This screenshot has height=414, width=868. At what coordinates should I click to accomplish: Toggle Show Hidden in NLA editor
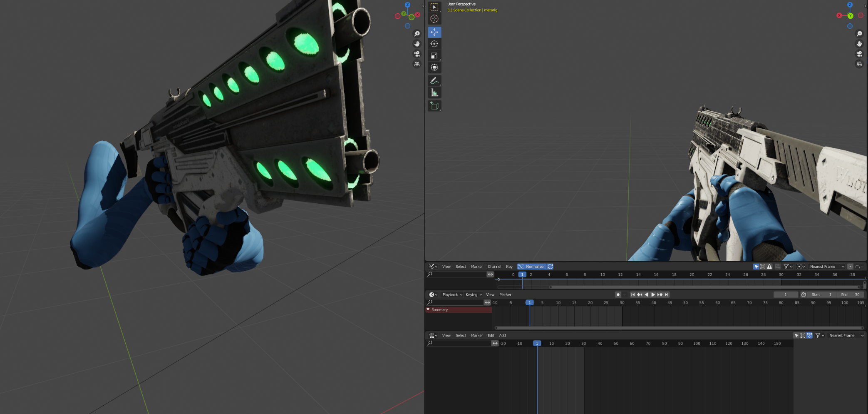pyautogui.click(x=803, y=335)
